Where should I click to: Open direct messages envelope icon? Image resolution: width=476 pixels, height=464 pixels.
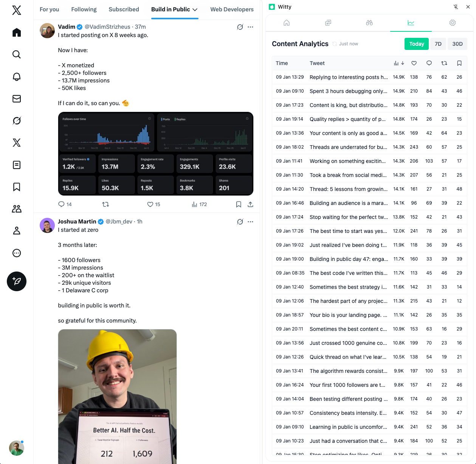[x=17, y=99]
